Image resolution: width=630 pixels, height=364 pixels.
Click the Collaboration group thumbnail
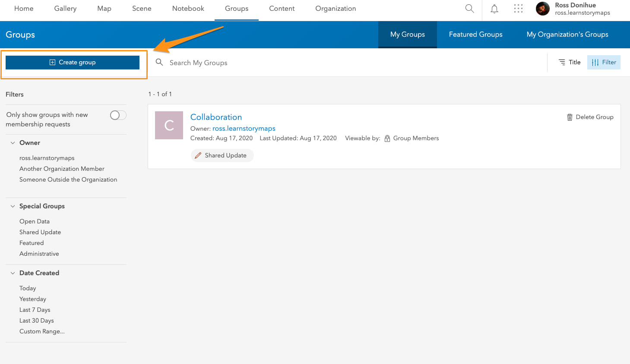[169, 125]
